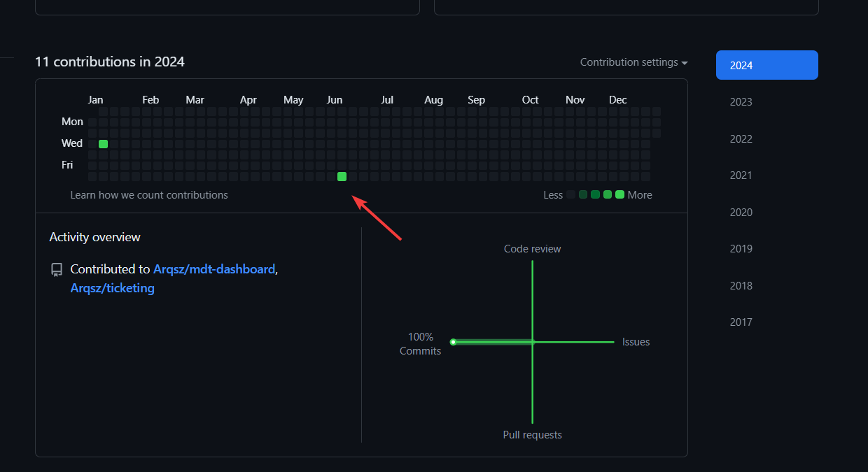Click the Code review chart label
This screenshot has height=472, width=868.
click(x=532, y=249)
